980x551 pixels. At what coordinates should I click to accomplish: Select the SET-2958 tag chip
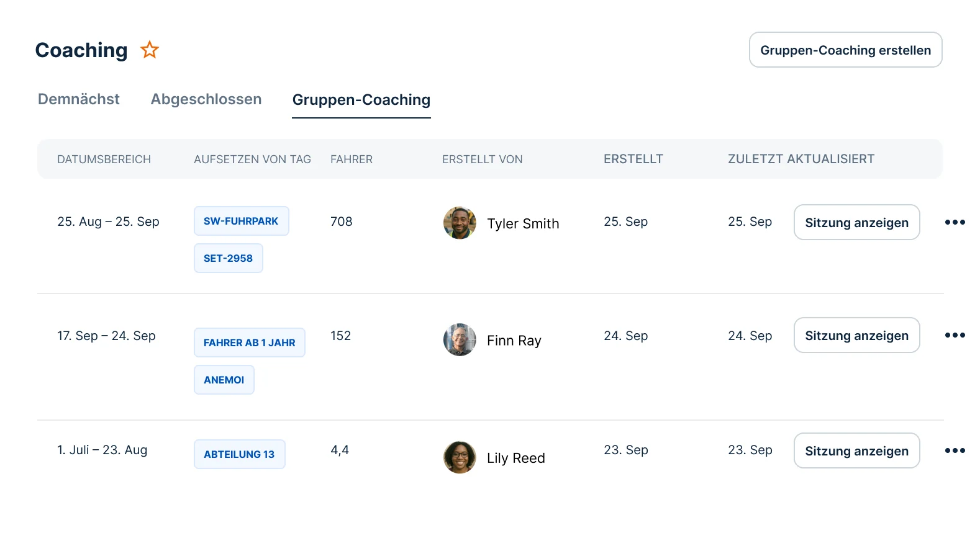pos(228,258)
